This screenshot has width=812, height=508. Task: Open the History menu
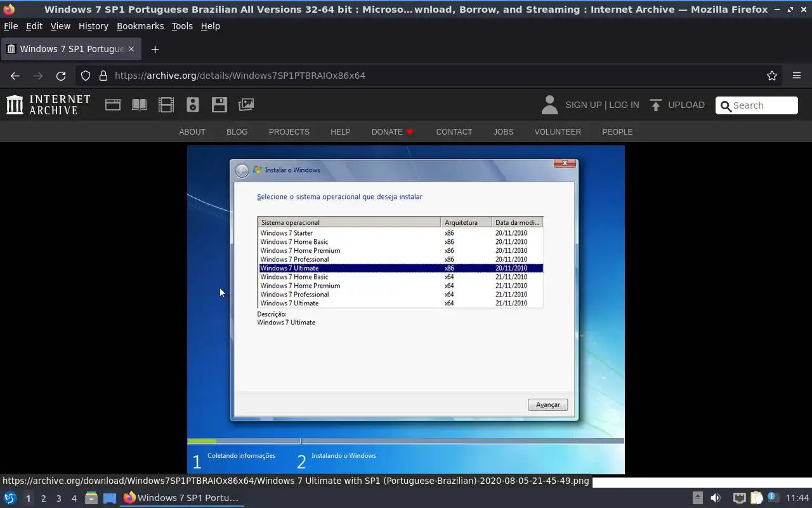[x=93, y=26]
